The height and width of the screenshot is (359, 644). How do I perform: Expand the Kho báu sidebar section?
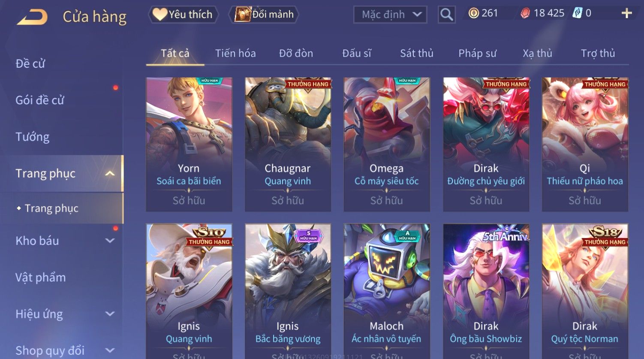pos(110,241)
